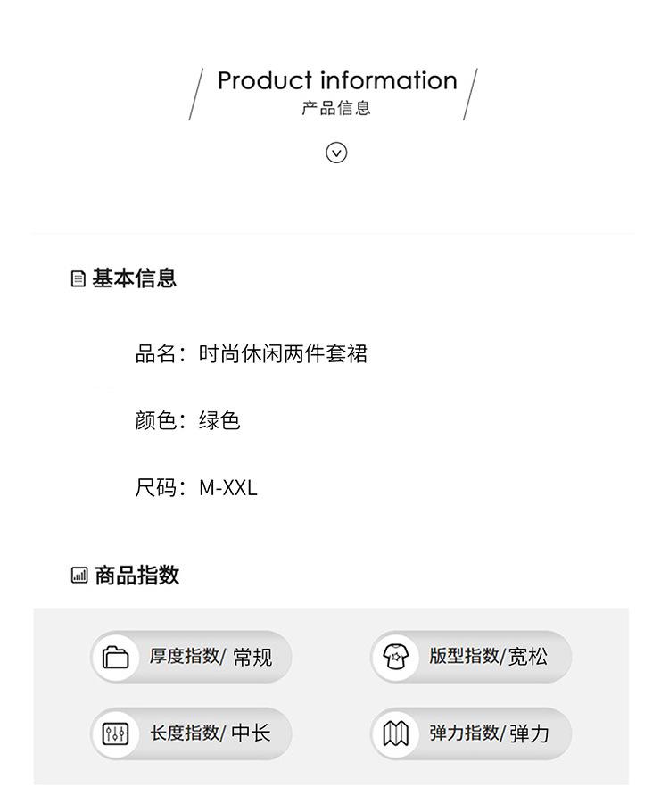Click the 品名 label
Viewport: 669px width, 812px height.
click(x=157, y=354)
